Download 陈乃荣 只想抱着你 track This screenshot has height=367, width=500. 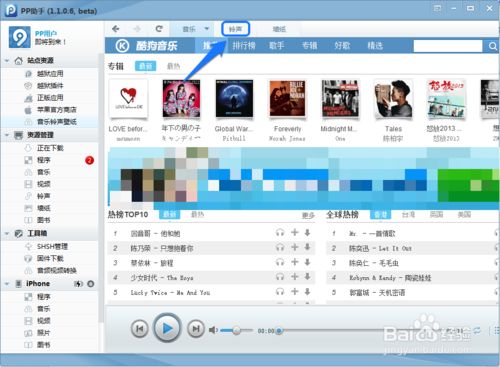click(307, 247)
